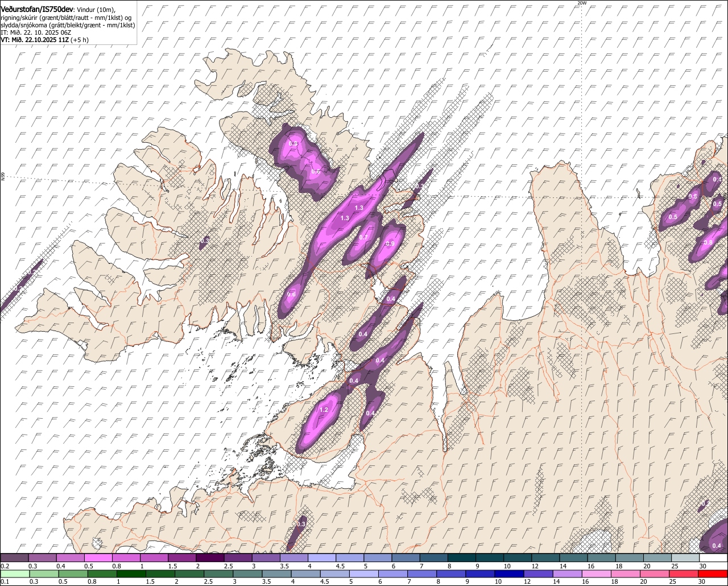Viewport: 728px width, 586px height.
Task: Click the '0.2' label in upper legend
Action: tap(5, 566)
